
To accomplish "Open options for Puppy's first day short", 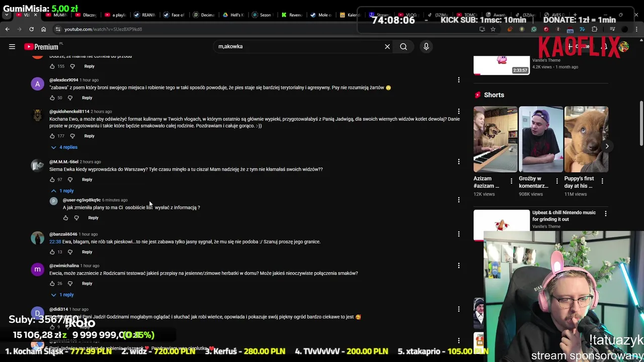I will click(602, 181).
